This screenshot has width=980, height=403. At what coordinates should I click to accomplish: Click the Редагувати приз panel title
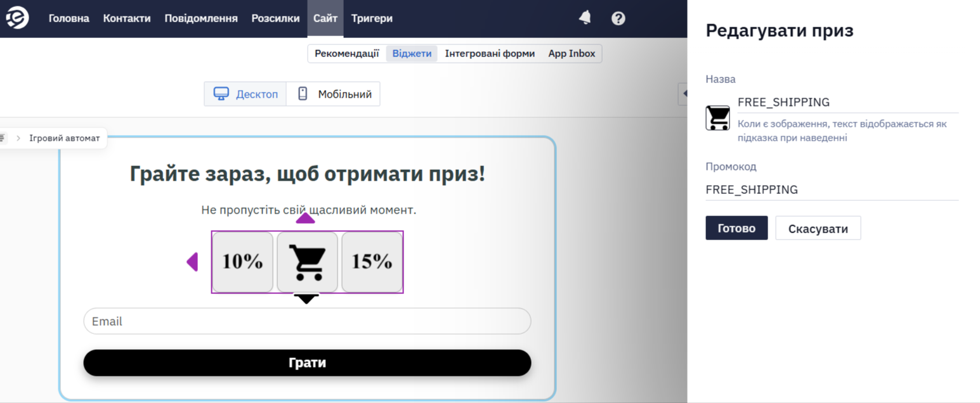(x=780, y=30)
